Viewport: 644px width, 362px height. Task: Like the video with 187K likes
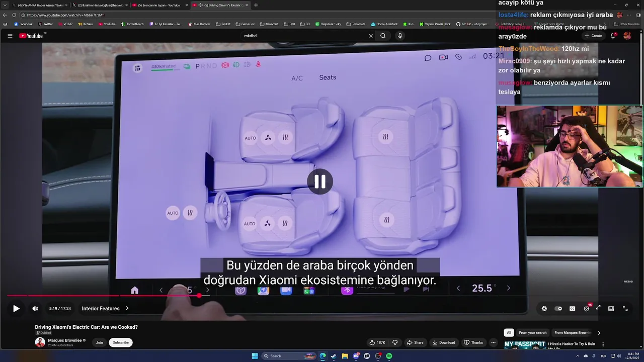pyautogui.click(x=377, y=342)
